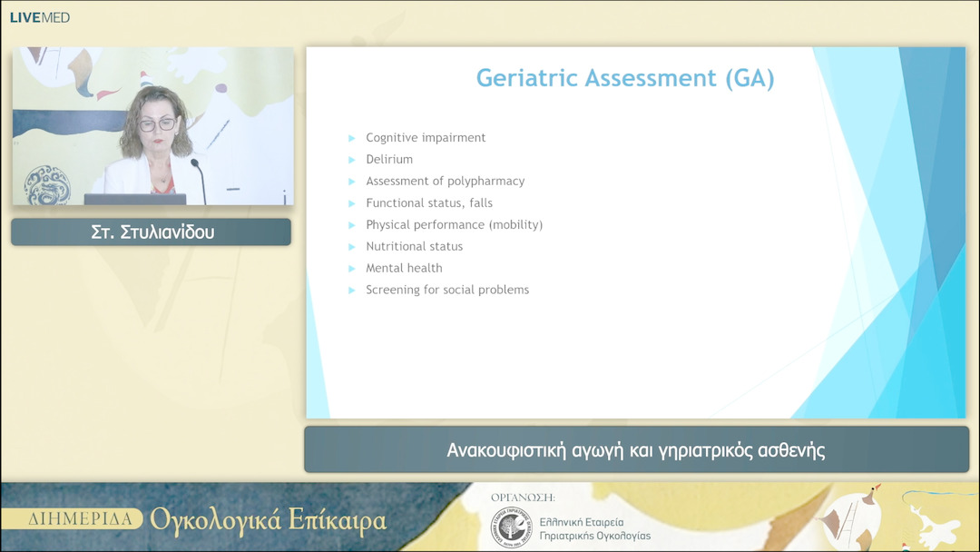Click the ΟΡΓΑΝΩΣΗ label in the footer
Viewport: 980px width, 552px height.
(x=523, y=498)
